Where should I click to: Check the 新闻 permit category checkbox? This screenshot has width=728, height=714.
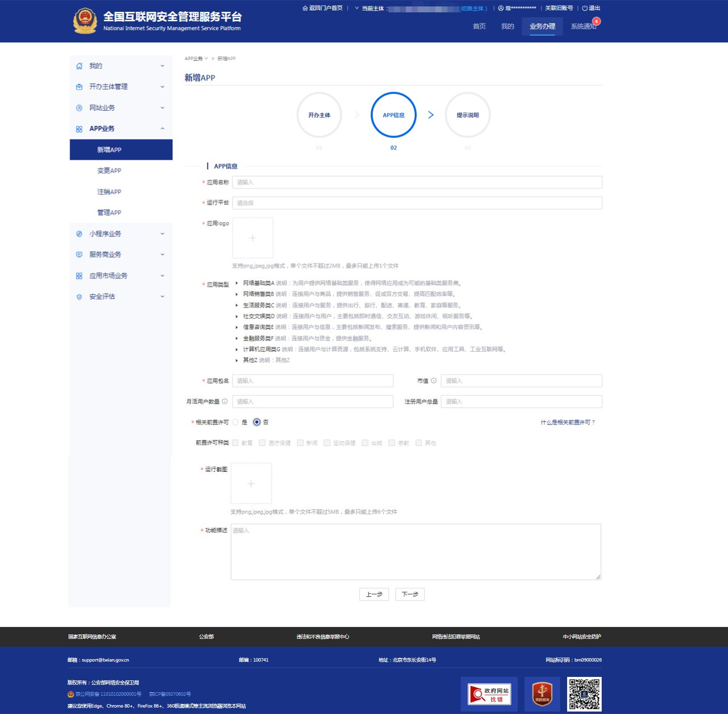click(x=300, y=443)
